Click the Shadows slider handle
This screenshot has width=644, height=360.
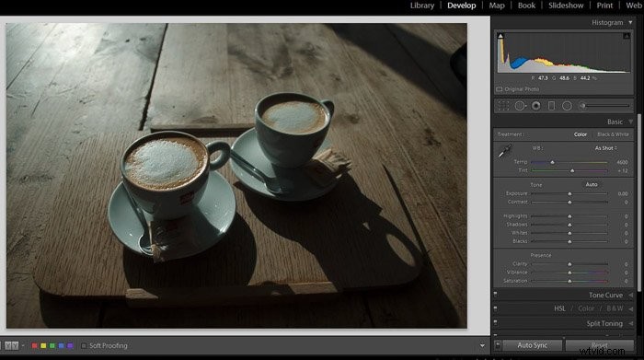coord(569,225)
